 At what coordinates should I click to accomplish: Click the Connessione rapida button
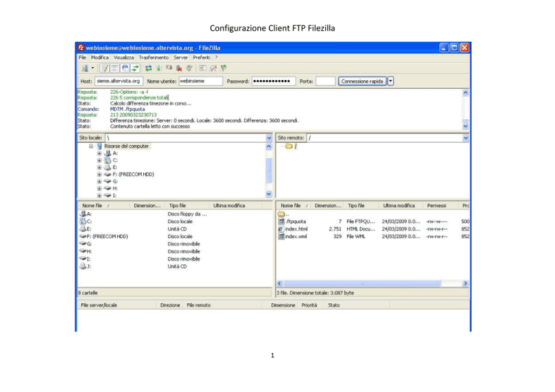(x=361, y=82)
